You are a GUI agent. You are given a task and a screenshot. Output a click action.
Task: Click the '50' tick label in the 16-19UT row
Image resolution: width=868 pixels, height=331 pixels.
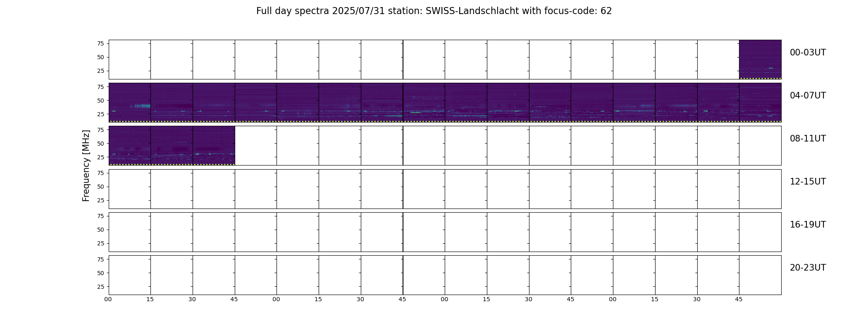click(x=100, y=230)
